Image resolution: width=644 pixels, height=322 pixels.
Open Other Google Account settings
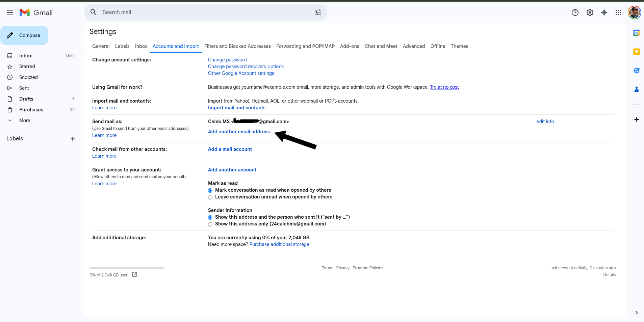[241, 73]
